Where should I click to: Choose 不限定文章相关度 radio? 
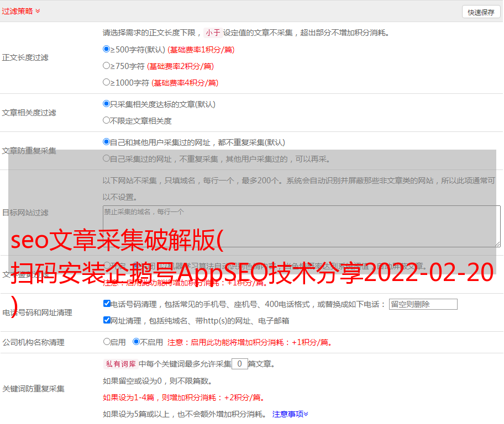pyautogui.click(x=107, y=120)
